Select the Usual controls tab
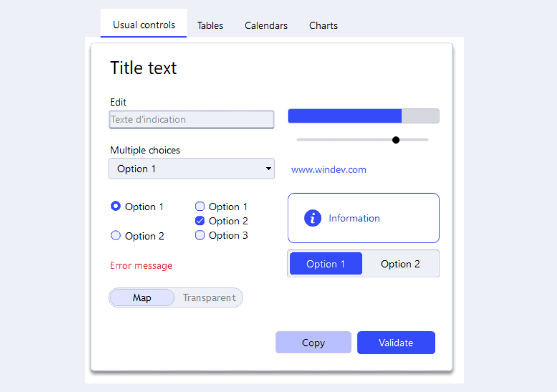Screen dimensions: 557x392 pos(144,25)
